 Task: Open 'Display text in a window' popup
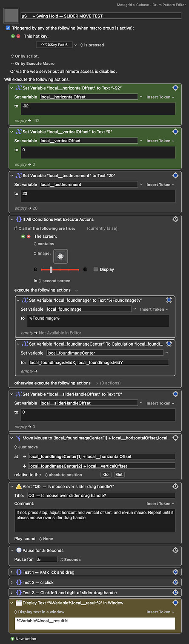click(39, 612)
